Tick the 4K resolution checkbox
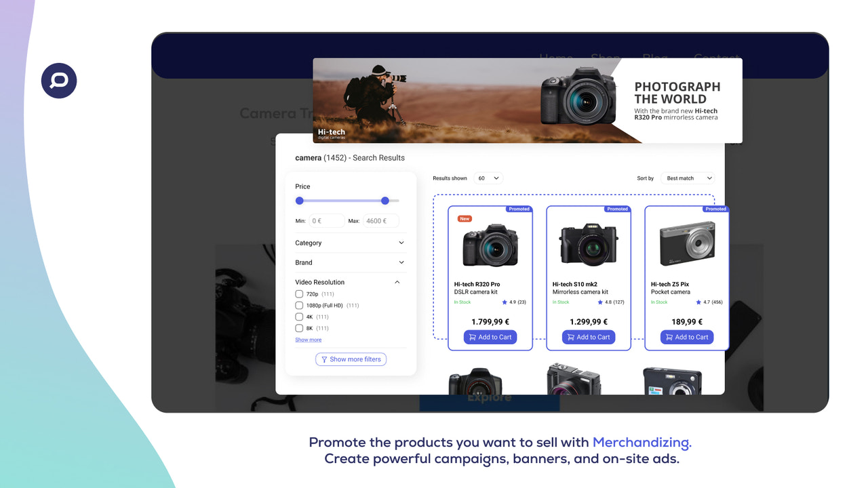This screenshot has height=488, width=868. pos(299,317)
